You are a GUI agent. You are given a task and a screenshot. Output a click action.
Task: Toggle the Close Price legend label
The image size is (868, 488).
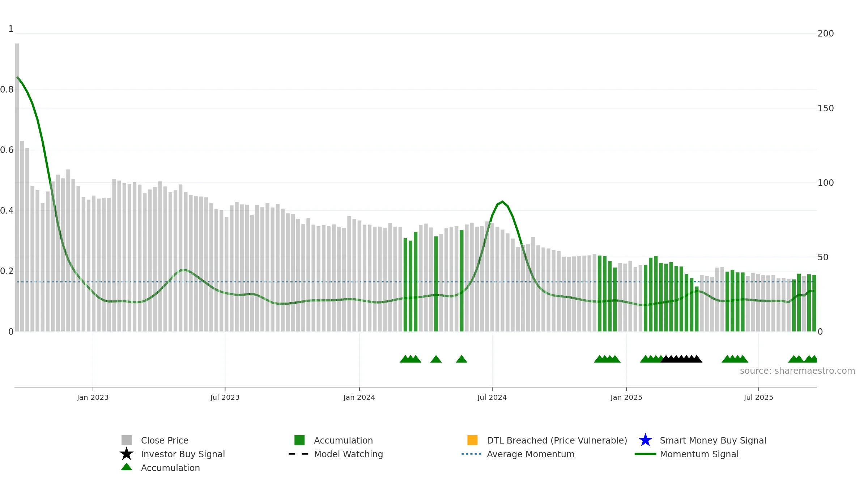(165, 440)
